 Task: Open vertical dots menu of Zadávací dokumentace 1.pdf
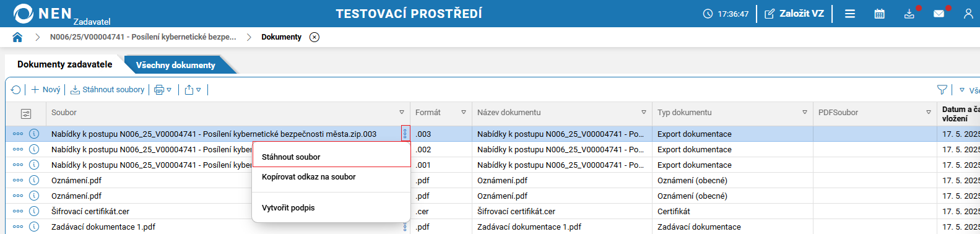coord(405,227)
